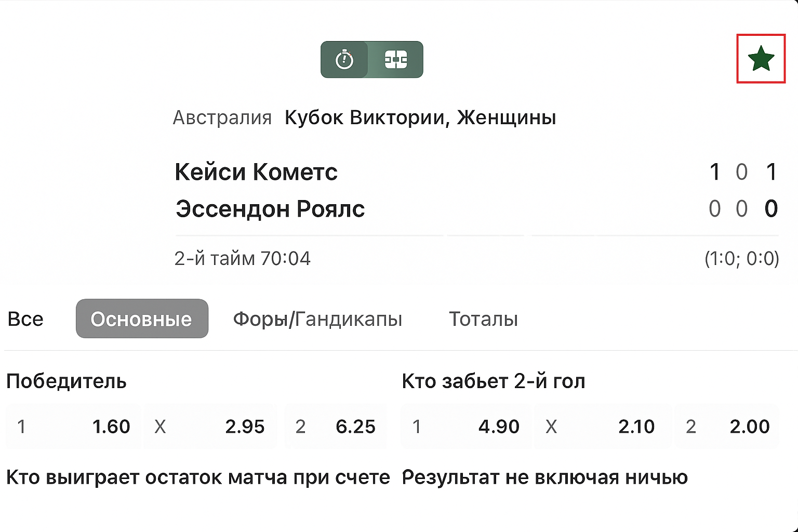The image size is (798, 532).
Task: Open the Кубок Виктории, Женщины league link
Action: (420, 117)
